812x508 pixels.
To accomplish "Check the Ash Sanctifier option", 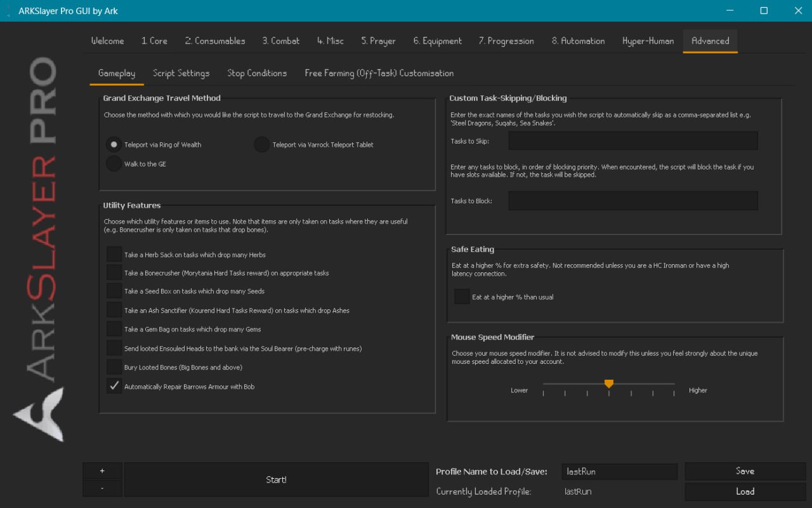I will click(114, 311).
